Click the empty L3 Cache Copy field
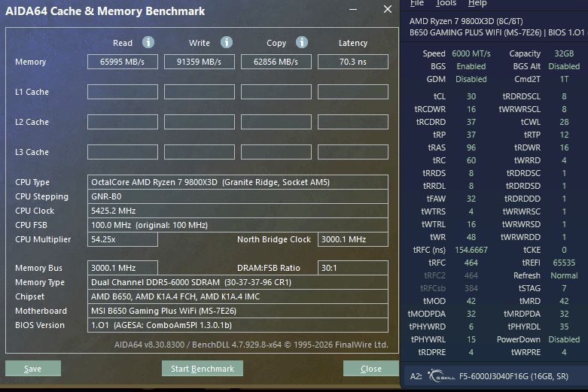This screenshot has height=392, width=588. pos(276,152)
